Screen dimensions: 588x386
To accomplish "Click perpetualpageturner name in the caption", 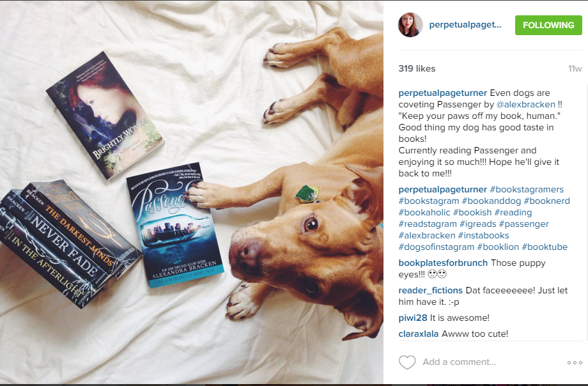I will [442, 93].
